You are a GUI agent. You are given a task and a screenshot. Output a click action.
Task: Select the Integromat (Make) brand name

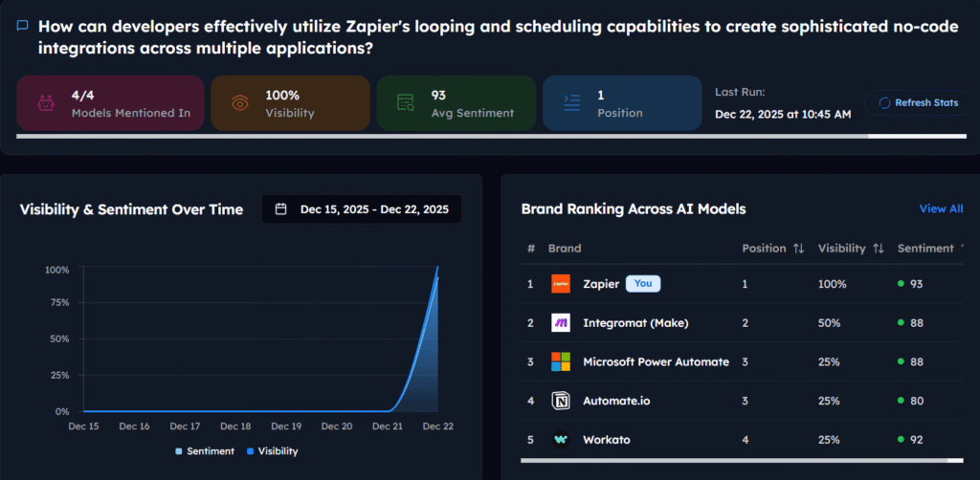pyautogui.click(x=635, y=322)
